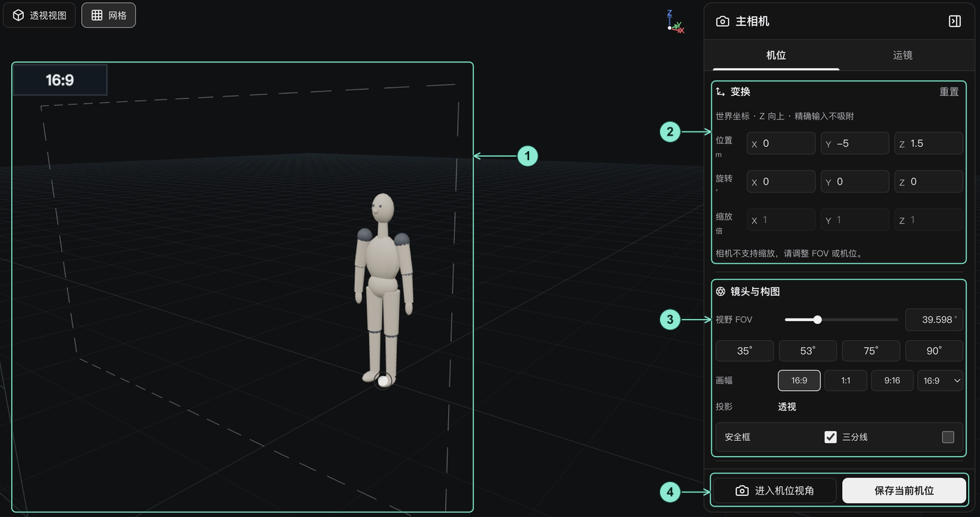
Task: Focus the position X input field
Action: click(781, 143)
